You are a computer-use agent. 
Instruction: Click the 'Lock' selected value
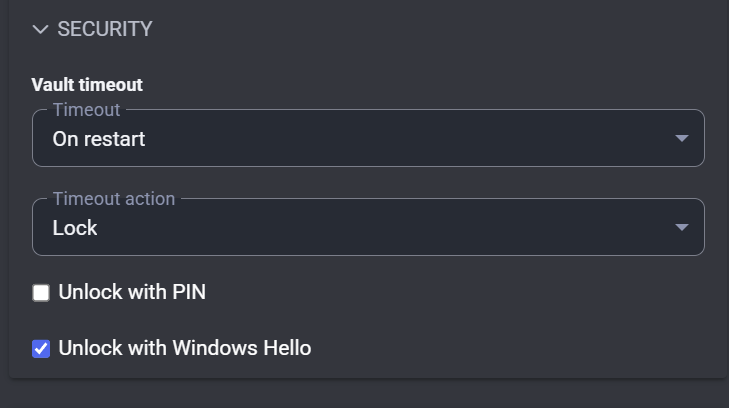coord(75,228)
